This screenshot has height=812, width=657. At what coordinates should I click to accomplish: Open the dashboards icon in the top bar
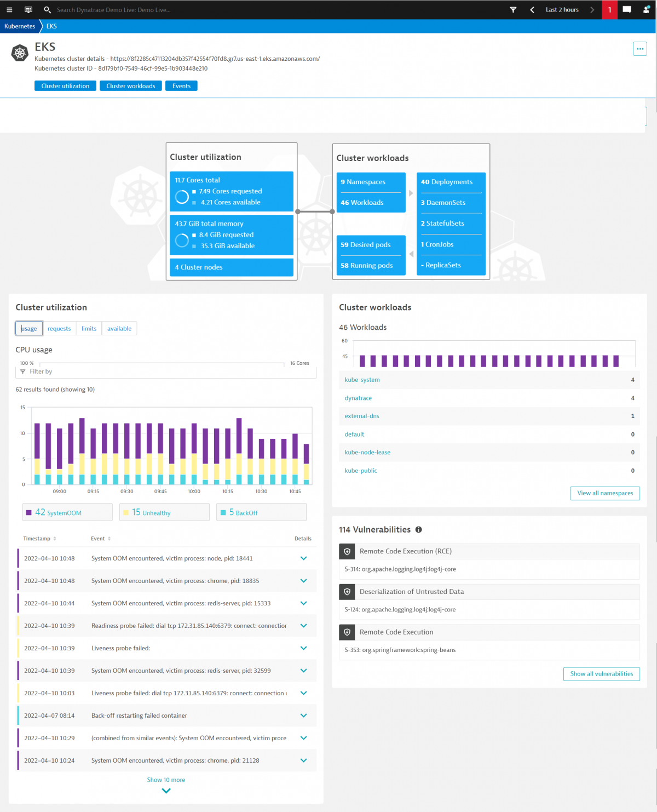[x=28, y=9]
